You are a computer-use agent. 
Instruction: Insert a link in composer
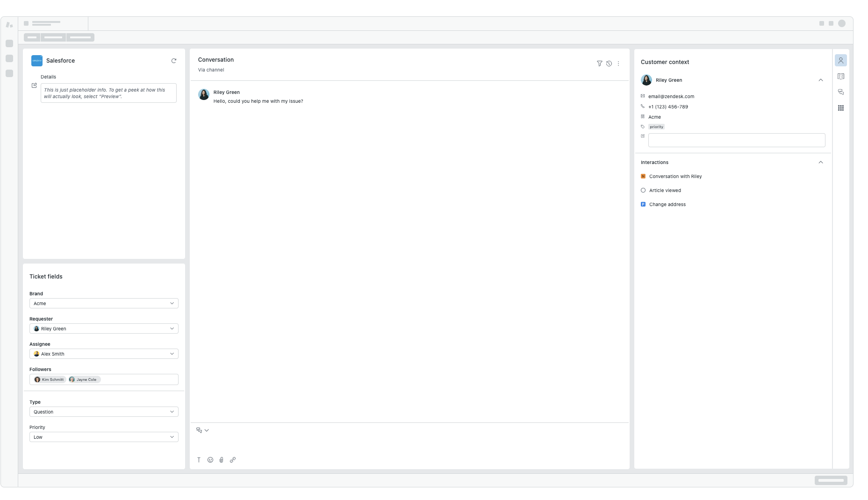coord(233,460)
